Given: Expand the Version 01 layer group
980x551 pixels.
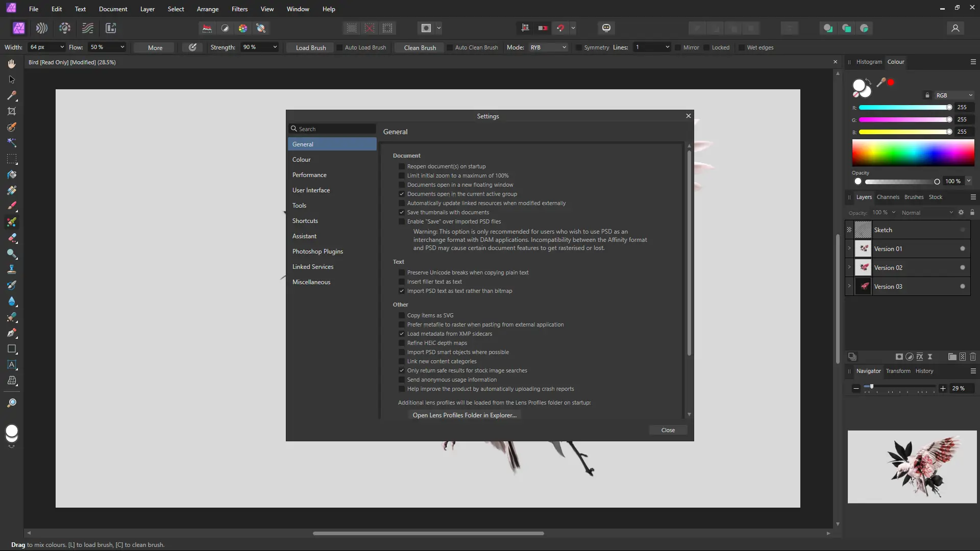Looking at the screenshot, I should pyautogui.click(x=849, y=248).
